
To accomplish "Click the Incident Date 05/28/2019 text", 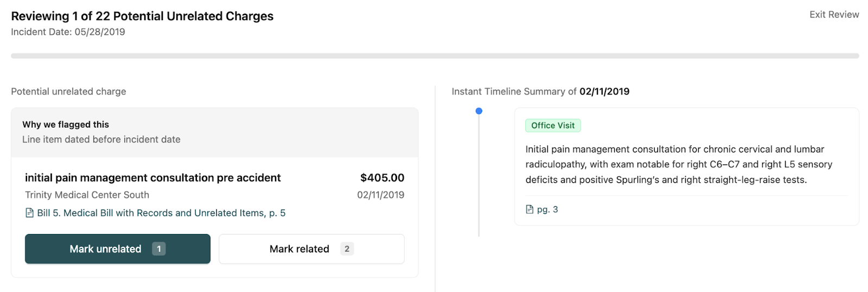I will click(68, 32).
